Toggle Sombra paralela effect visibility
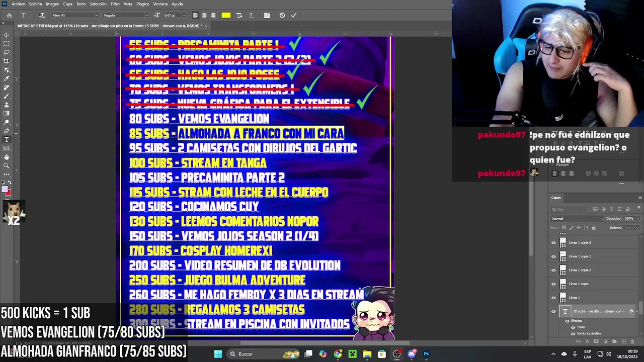The height and width of the screenshot is (362, 644). 573,334
